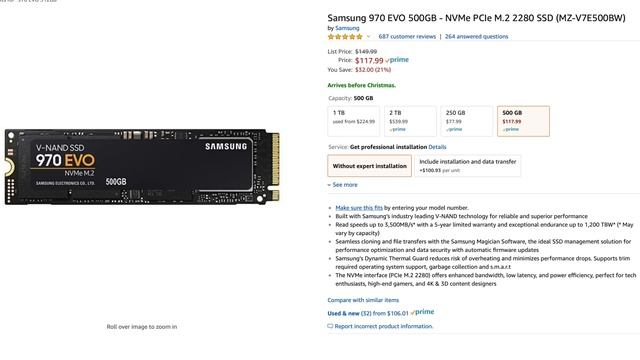This screenshot has height=360, width=640.
Task: Click Details link for professional installation
Action: pyautogui.click(x=437, y=147)
